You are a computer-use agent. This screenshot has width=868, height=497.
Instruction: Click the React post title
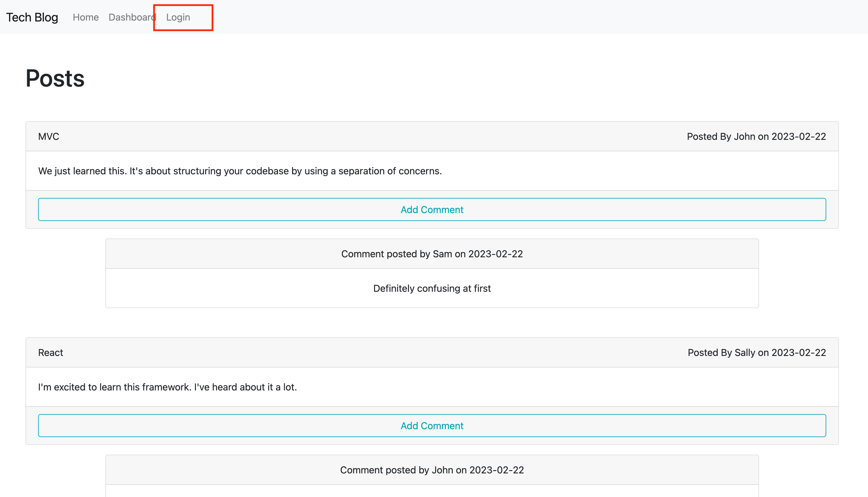[x=51, y=353]
